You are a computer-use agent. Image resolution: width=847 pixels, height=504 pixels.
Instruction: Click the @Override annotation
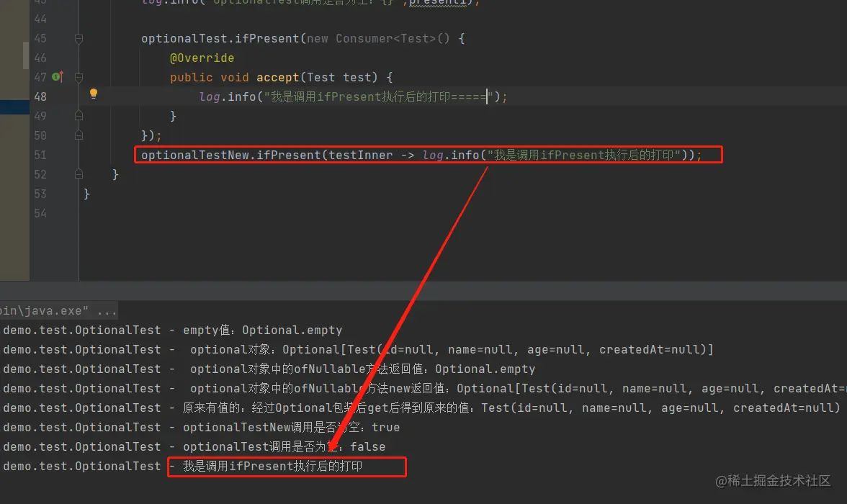coord(202,58)
